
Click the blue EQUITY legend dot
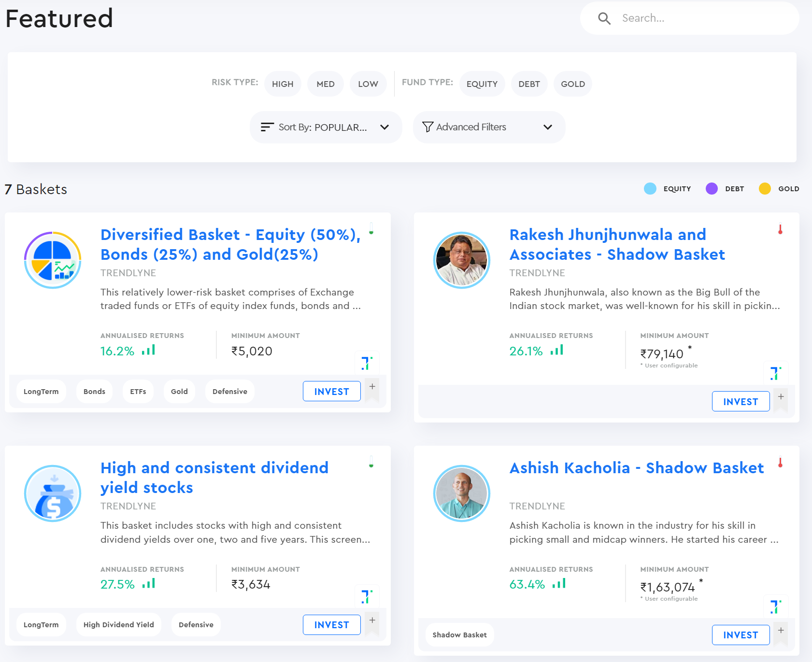[650, 189]
